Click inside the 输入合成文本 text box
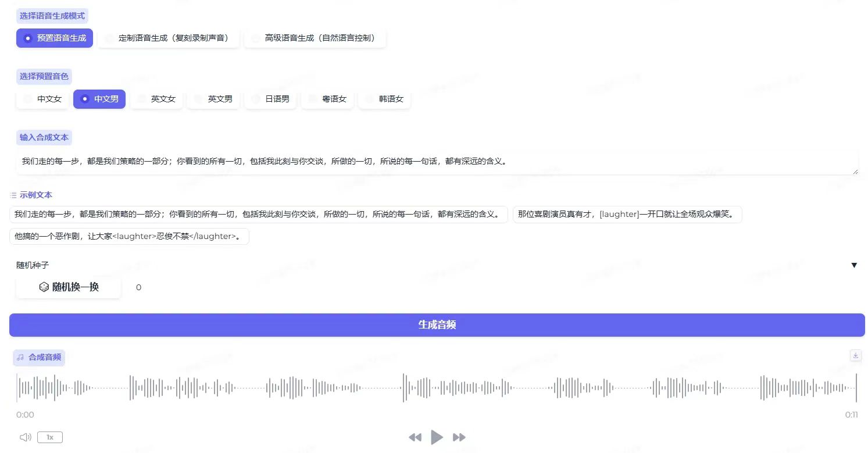Image resolution: width=868 pixels, height=453 pixels. 436,162
